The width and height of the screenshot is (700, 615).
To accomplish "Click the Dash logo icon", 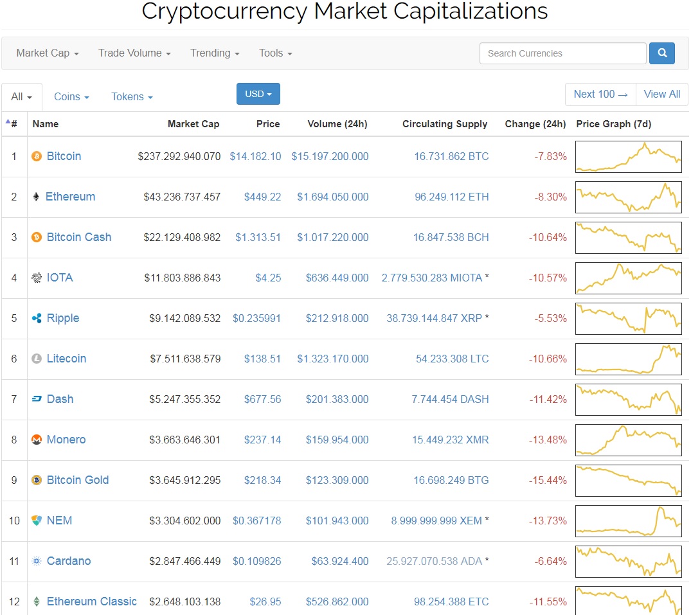I will click(x=37, y=399).
